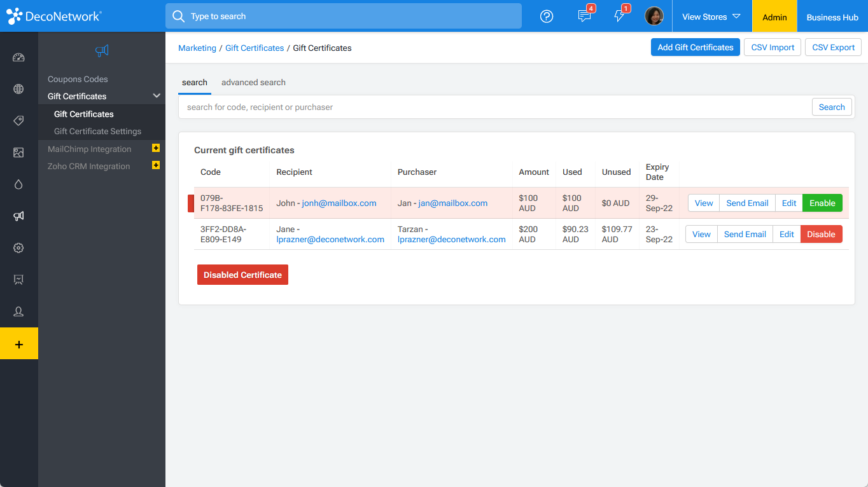Click the Search button

(832, 107)
